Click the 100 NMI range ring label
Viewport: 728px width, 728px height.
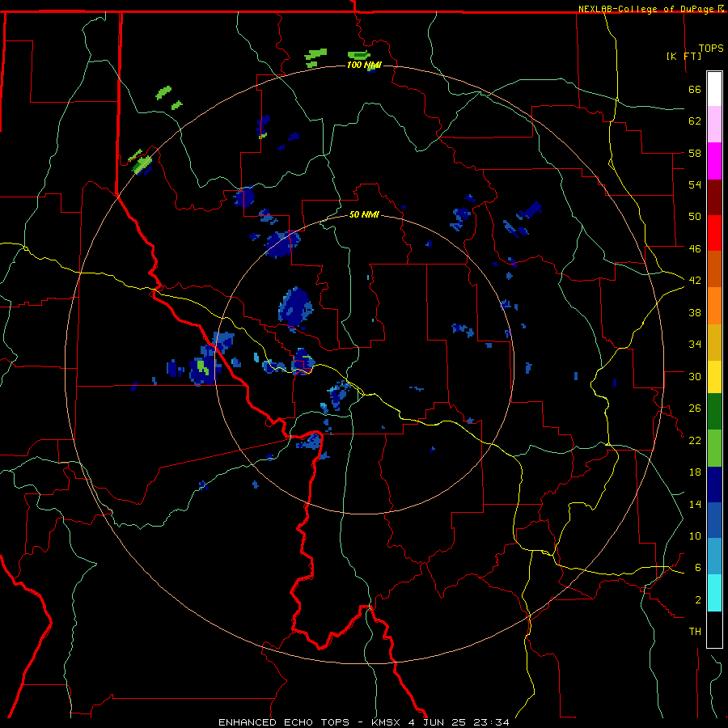click(364, 65)
